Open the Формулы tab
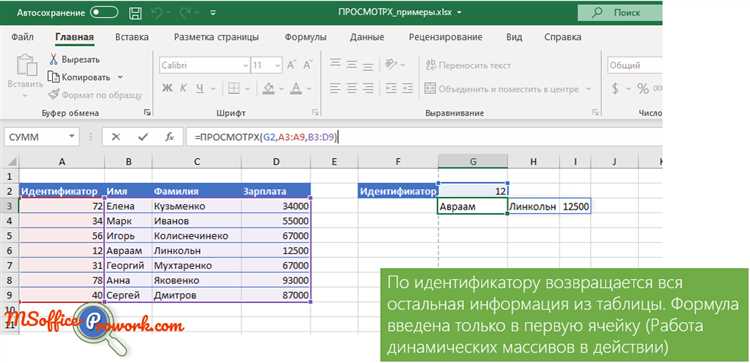 [x=305, y=37]
